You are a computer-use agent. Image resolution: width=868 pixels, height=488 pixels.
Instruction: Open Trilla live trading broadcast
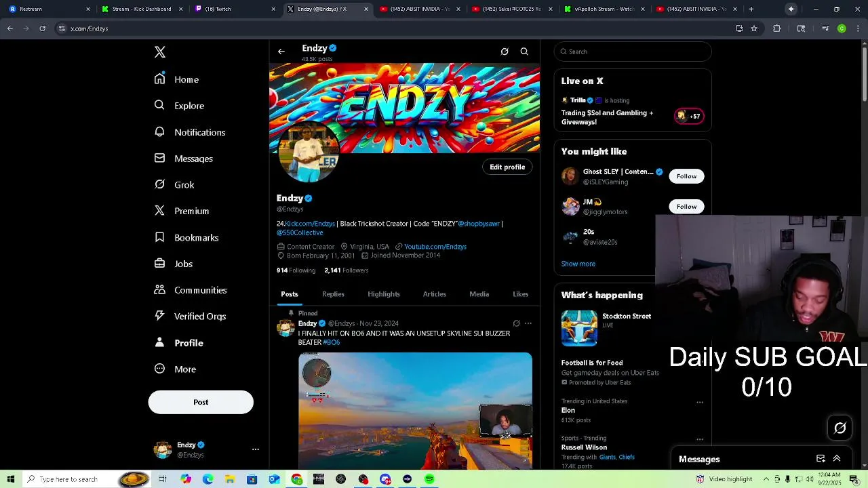pyautogui.click(x=633, y=110)
